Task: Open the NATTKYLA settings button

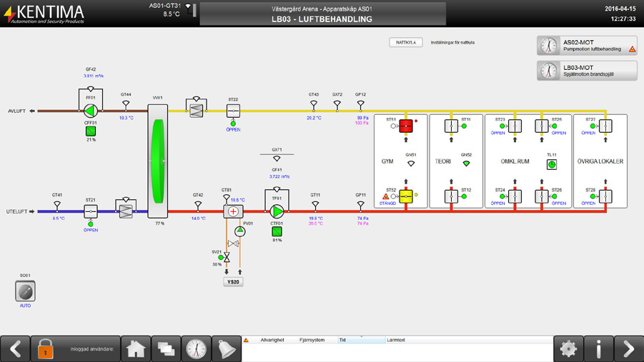Action: tap(406, 42)
